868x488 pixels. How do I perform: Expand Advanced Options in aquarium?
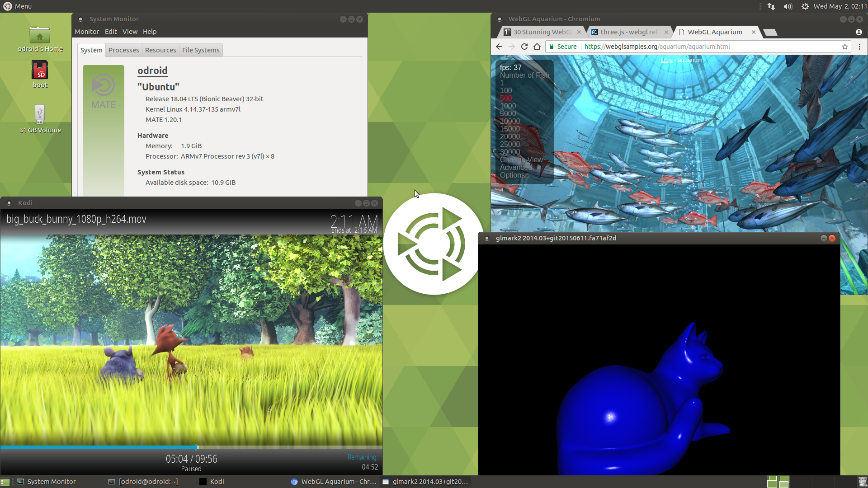coord(516,171)
